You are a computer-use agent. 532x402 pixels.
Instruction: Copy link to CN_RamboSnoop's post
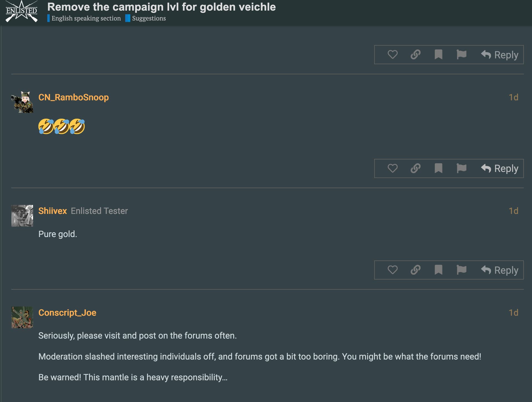[x=415, y=168]
